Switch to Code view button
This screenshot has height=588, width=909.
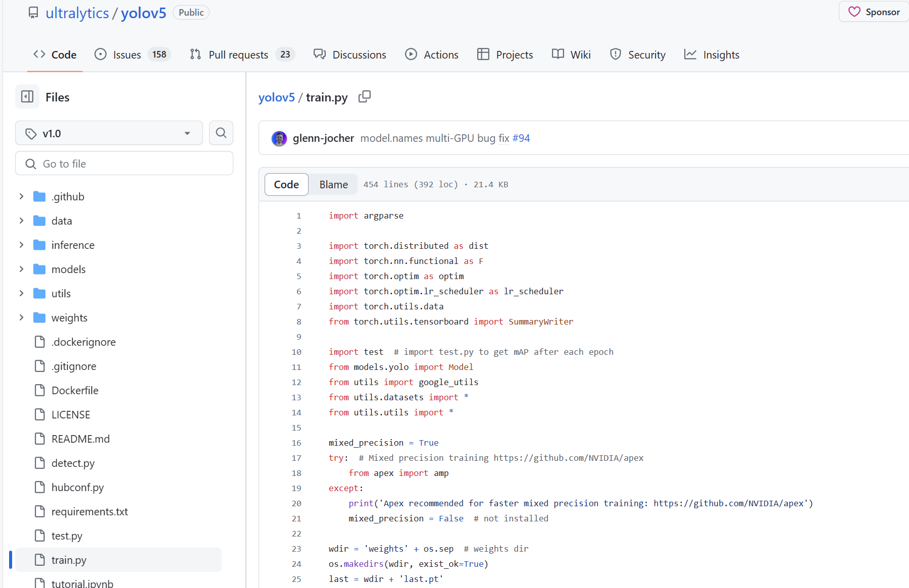[x=286, y=184]
